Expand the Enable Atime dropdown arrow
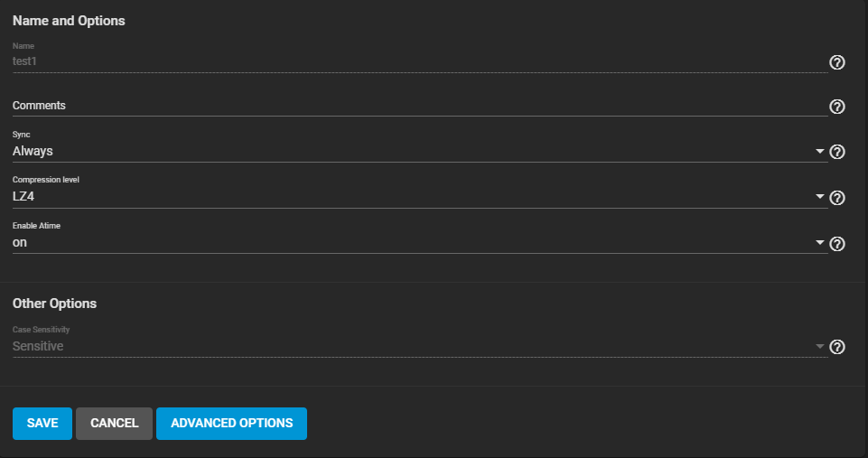The image size is (868, 458). (820, 243)
